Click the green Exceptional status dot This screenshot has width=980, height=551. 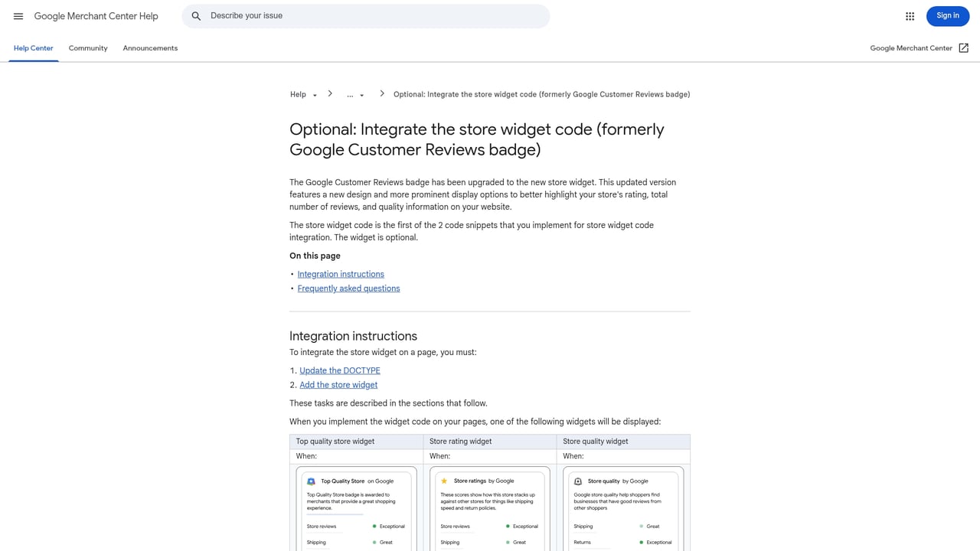[374, 526]
